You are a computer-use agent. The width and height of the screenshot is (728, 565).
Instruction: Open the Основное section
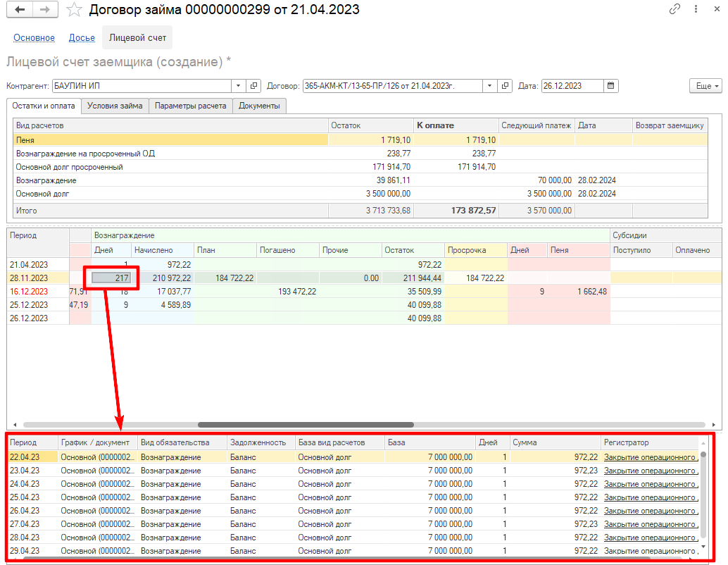(34, 37)
